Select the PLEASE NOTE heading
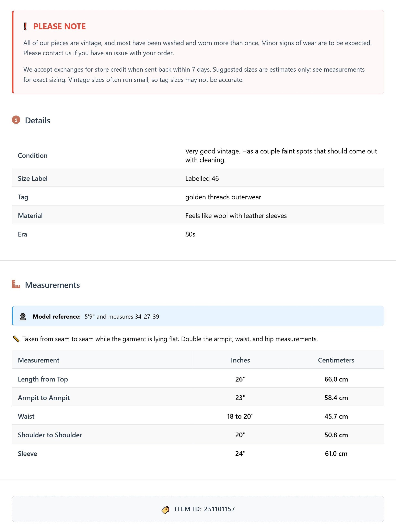The height and width of the screenshot is (532, 396). (x=59, y=26)
